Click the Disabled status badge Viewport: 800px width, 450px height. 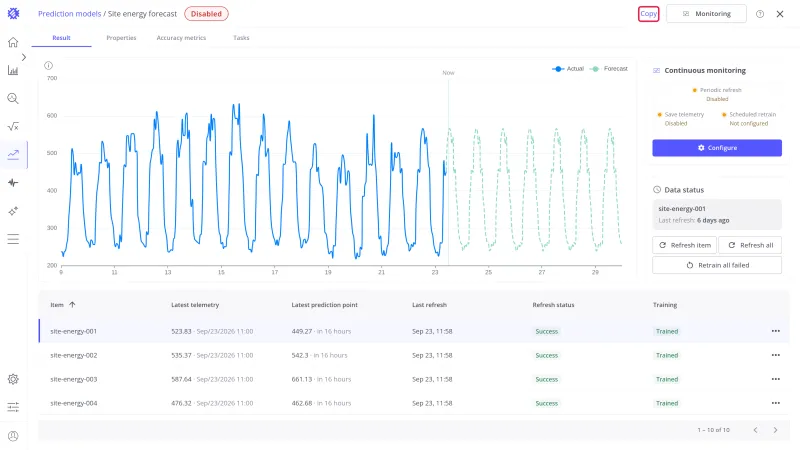[x=206, y=14]
